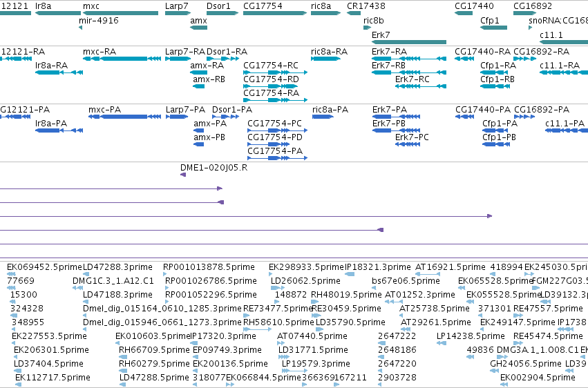Select the ric8a-RA transcript
Viewport: 588px width, 388px height.
325,59
